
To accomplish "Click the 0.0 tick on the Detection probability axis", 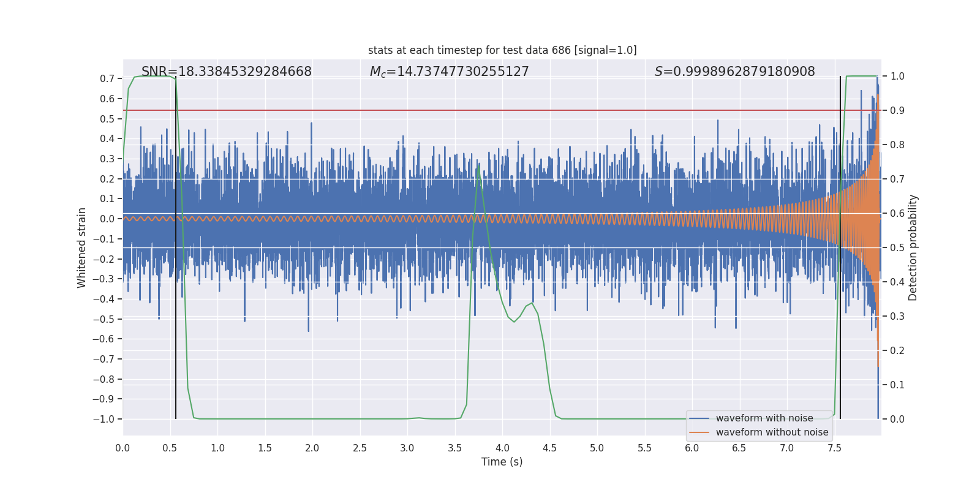I will coord(897,419).
